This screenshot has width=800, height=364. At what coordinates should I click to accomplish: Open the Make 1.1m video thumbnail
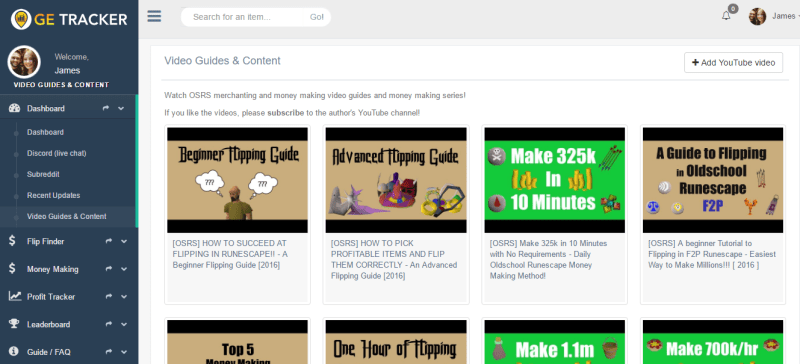pos(555,342)
